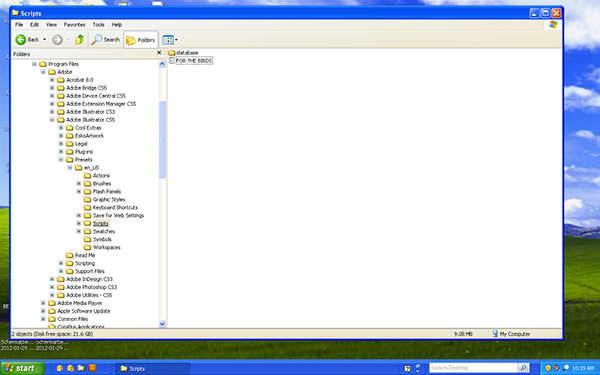Expand the Acrobat 8.0 folder node
600x375 pixels.
52,80
